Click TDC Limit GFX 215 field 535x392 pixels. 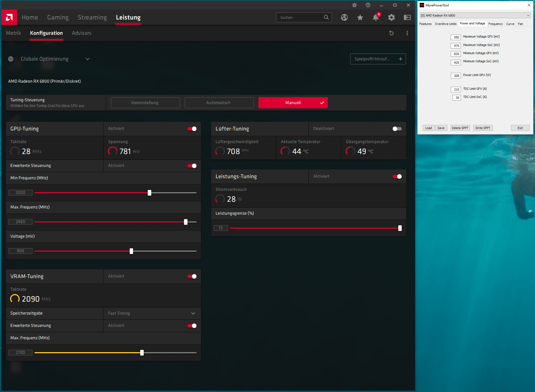click(456, 90)
